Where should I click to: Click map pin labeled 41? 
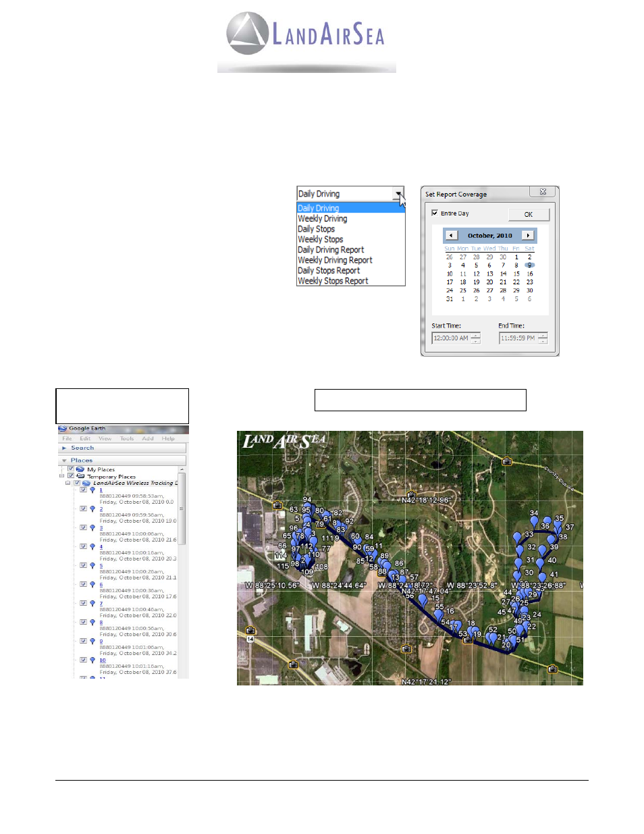(542, 579)
